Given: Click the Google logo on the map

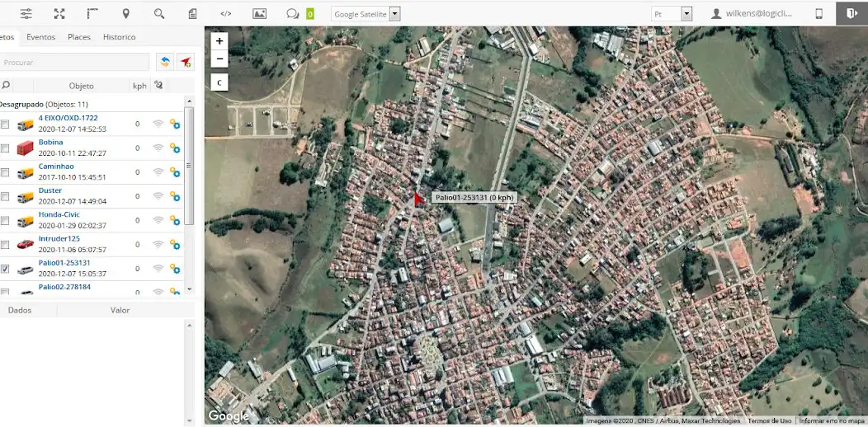Looking at the screenshot, I should pyautogui.click(x=229, y=416).
